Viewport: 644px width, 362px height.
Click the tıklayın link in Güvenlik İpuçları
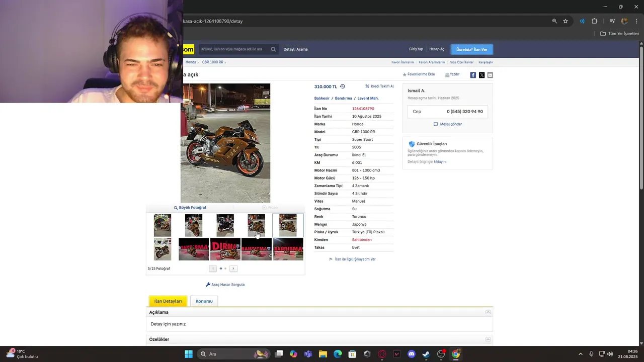pyautogui.click(x=440, y=162)
